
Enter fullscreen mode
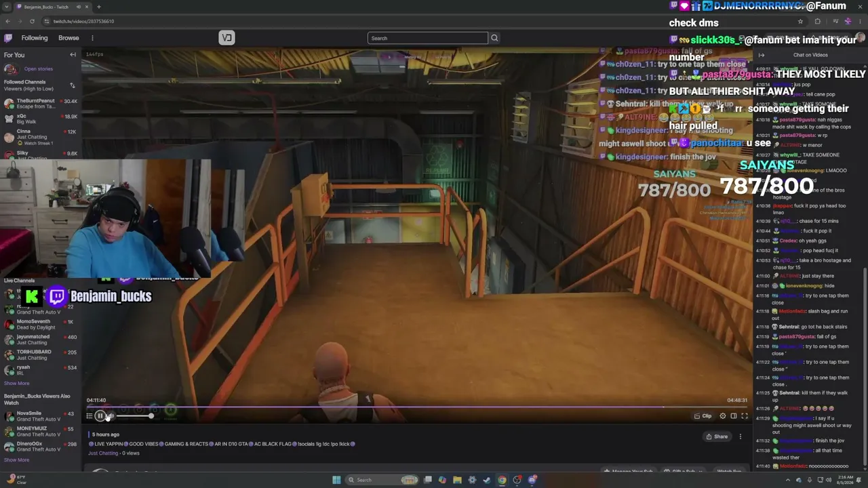(x=745, y=416)
